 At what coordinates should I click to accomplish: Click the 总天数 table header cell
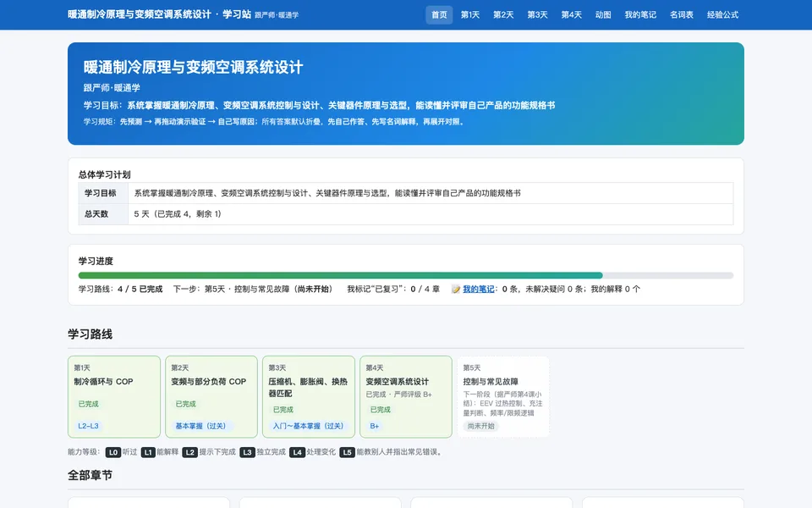(103, 214)
